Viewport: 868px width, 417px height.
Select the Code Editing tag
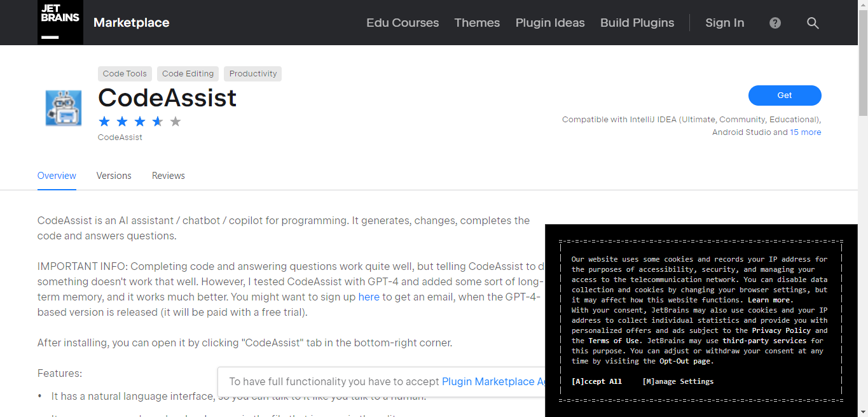click(188, 74)
